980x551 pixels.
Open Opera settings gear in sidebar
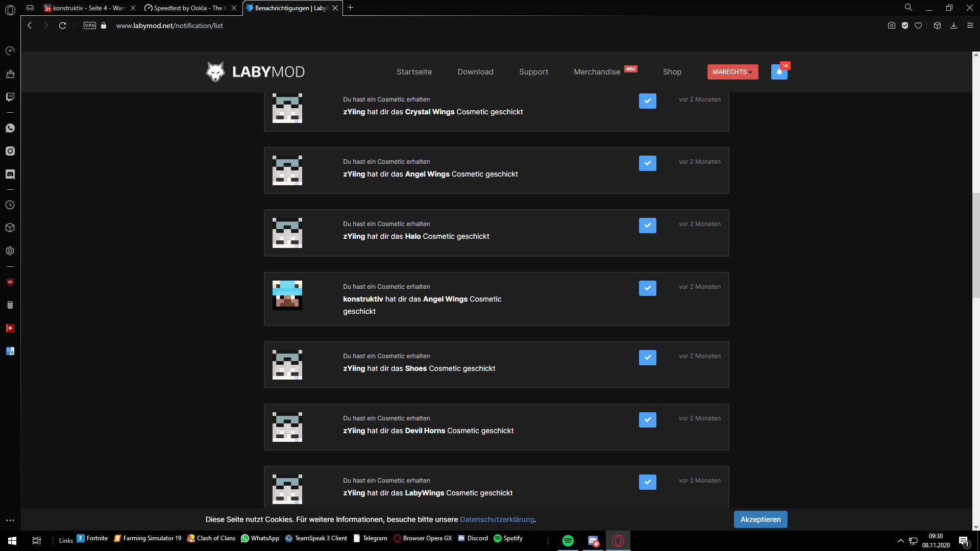(10, 251)
